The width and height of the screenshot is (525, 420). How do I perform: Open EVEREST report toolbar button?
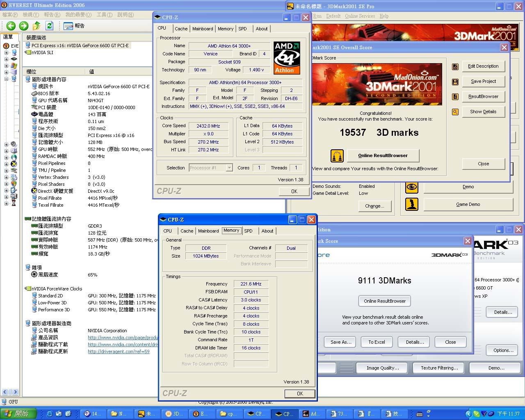(x=74, y=26)
